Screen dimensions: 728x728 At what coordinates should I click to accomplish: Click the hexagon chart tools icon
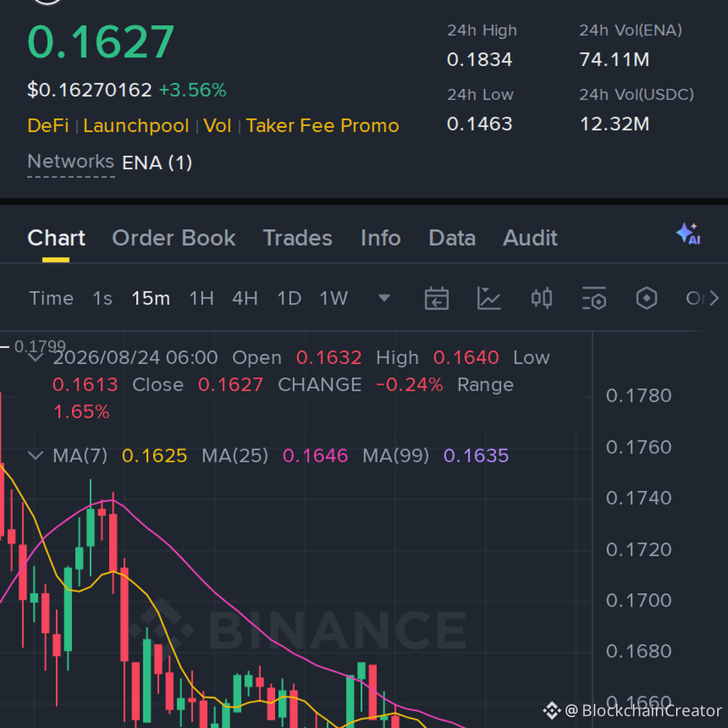tap(646, 298)
